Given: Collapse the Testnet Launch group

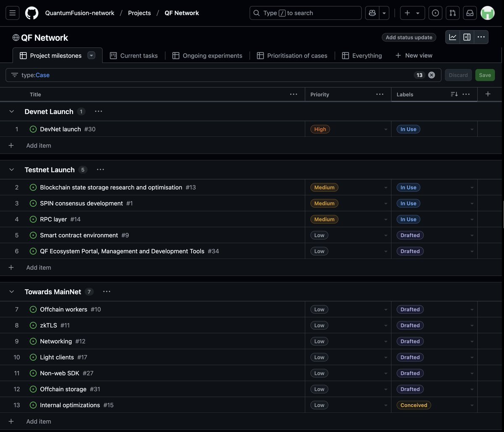Looking at the screenshot, I should tap(11, 170).
